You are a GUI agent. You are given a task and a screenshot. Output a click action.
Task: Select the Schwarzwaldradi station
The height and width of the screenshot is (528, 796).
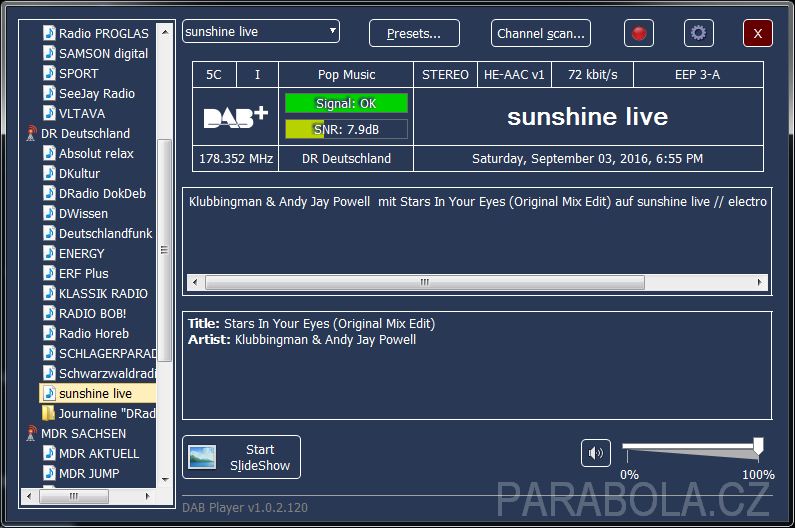click(x=107, y=374)
